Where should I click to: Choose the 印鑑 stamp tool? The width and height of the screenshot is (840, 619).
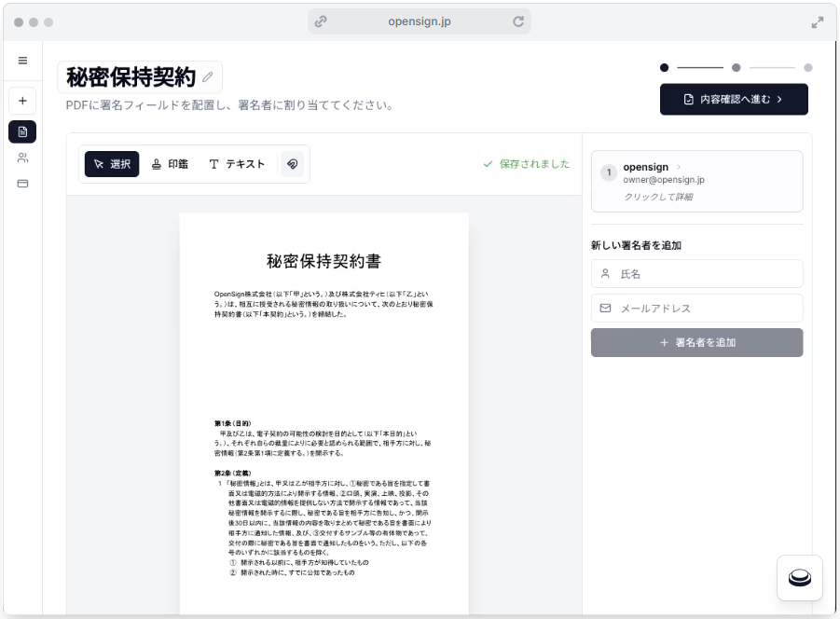[x=170, y=164]
